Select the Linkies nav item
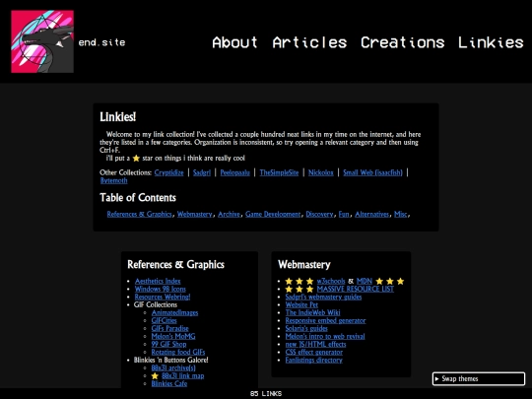 491,42
